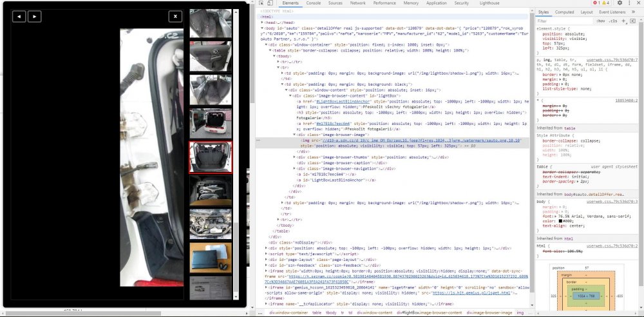Screen dimensions: 644x317
Task: Select tbody in the breadcrumb bar
Action: pyautogui.click(x=331, y=313)
